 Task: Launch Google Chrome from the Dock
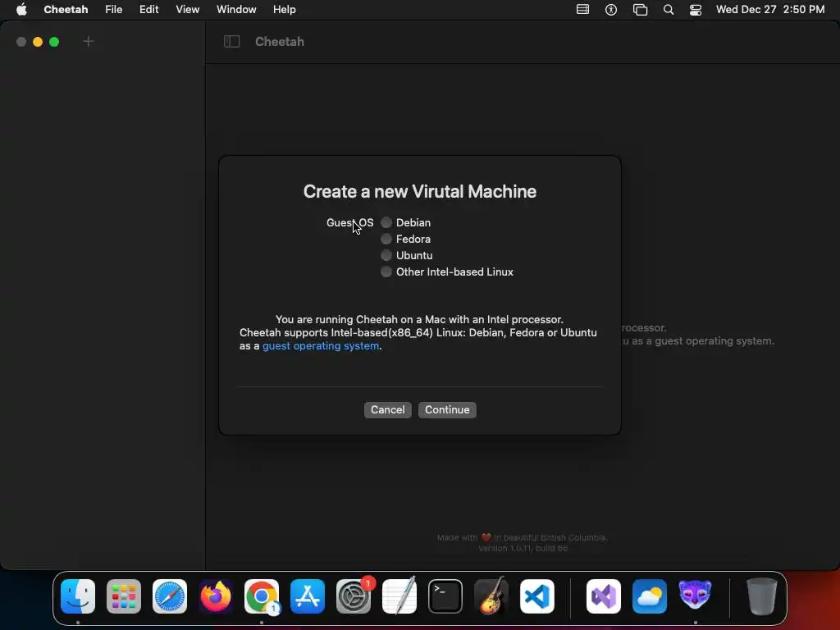(x=262, y=596)
